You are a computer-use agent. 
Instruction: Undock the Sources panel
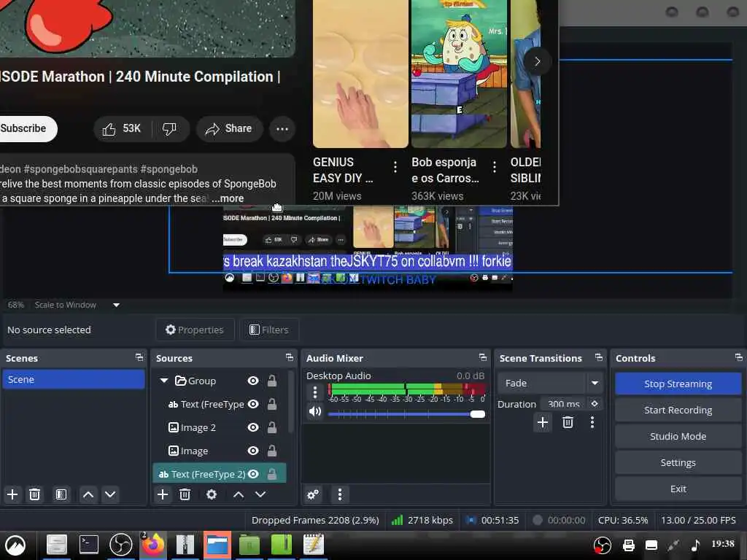click(289, 357)
